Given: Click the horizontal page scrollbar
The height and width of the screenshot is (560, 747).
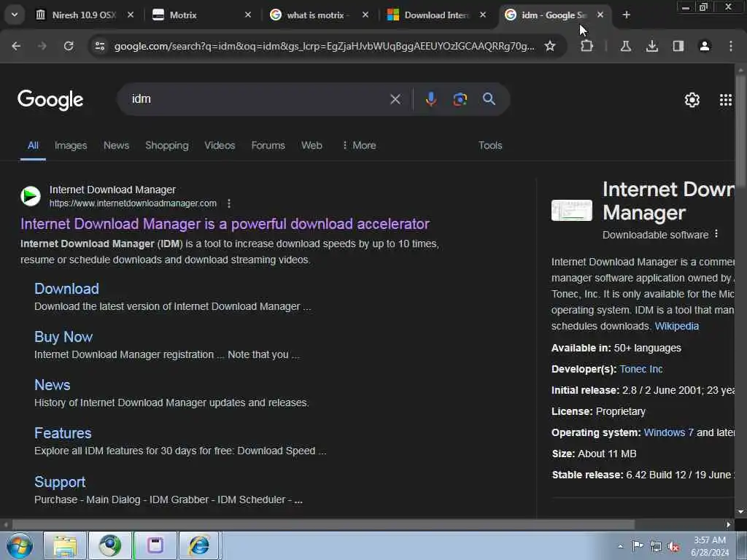Looking at the screenshot, I should 323,524.
